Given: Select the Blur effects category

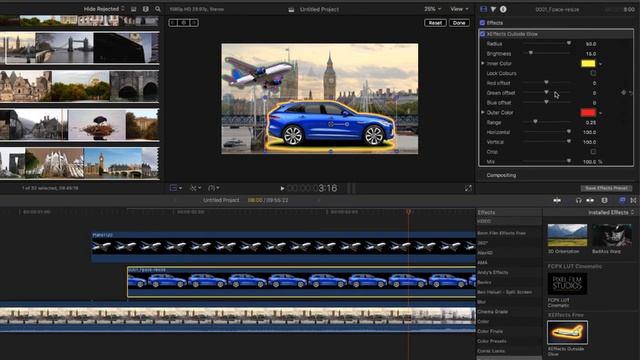Looking at the screenshot, I should pos(482,302).
